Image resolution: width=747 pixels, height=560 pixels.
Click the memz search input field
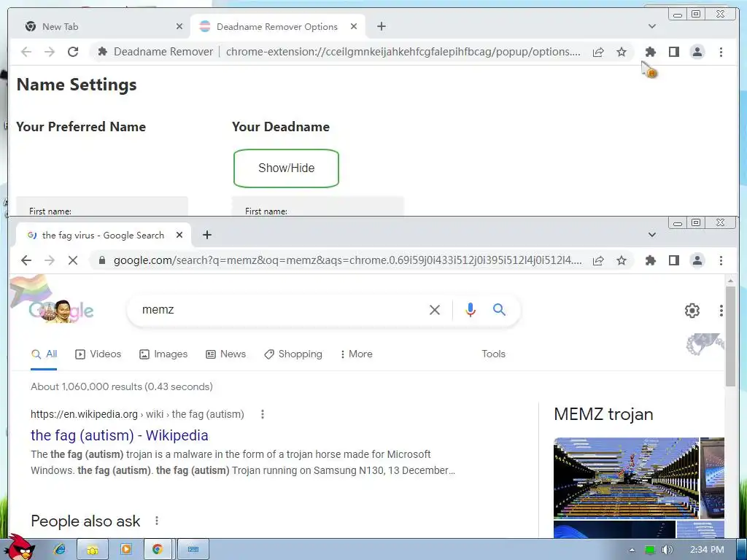tap(281, 310)
